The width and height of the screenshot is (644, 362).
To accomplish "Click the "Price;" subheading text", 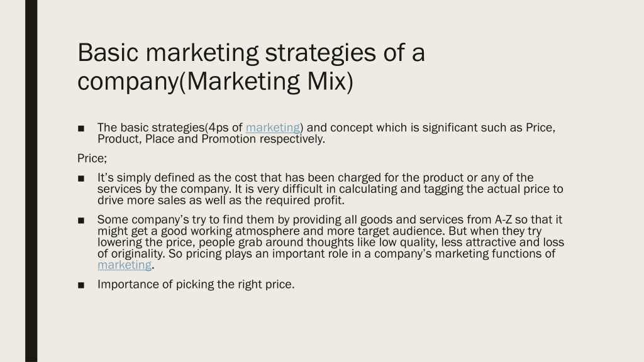I will coord(92,158).
